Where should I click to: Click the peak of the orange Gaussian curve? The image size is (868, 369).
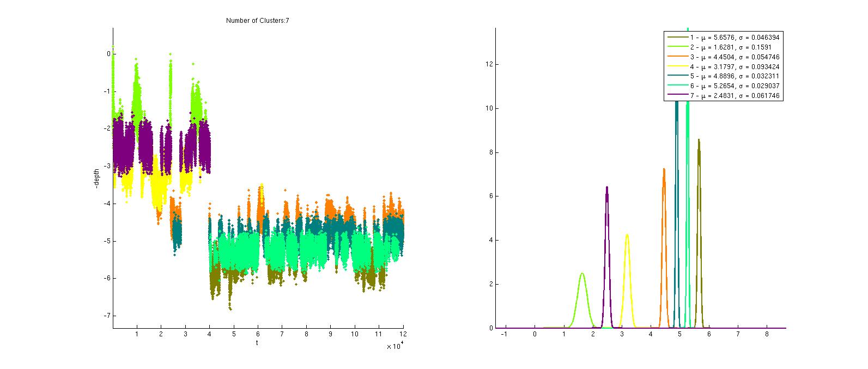[x=664, y=169]
